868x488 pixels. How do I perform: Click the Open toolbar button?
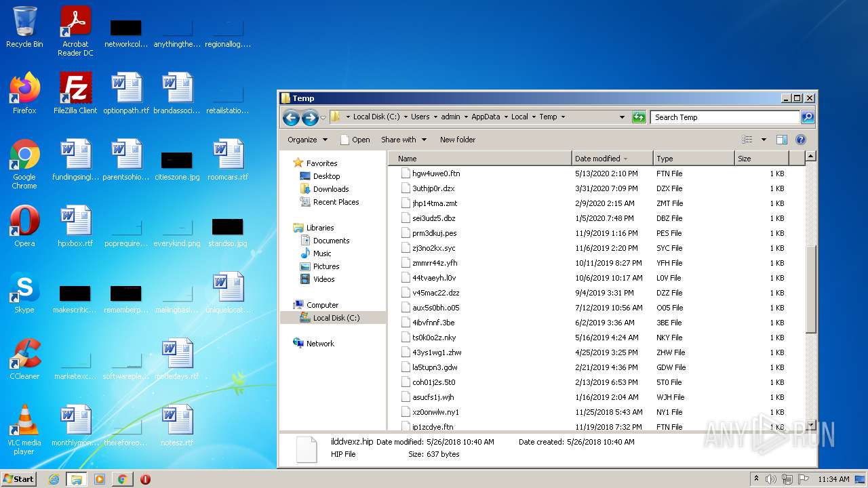click(x=355, y=140)
